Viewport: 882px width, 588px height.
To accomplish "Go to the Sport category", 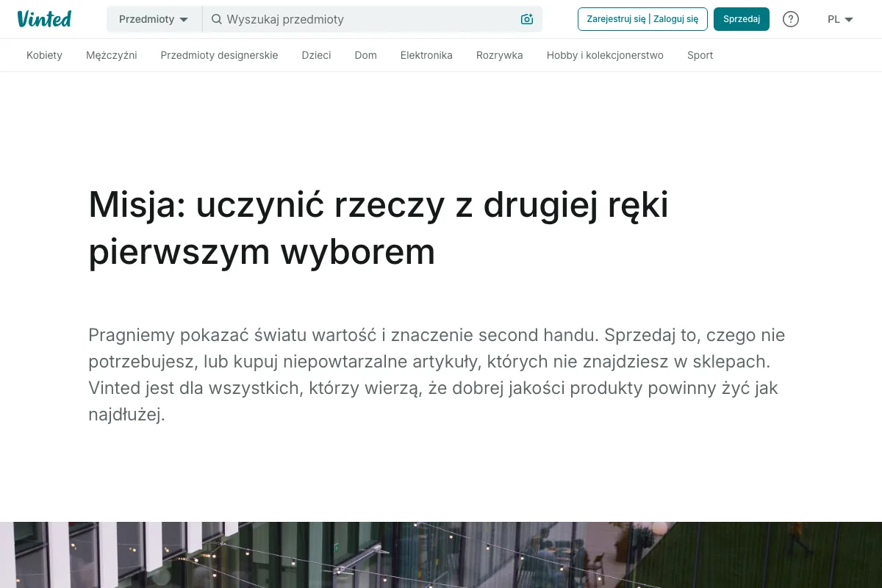I will pos(700,55).
